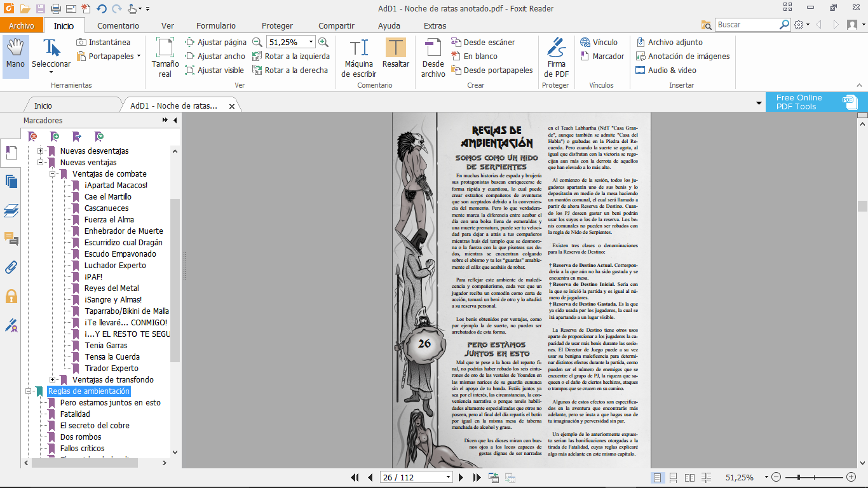Click ribbon zoom in magnifier
The image size is (868, 488).
tap(323, 42)
